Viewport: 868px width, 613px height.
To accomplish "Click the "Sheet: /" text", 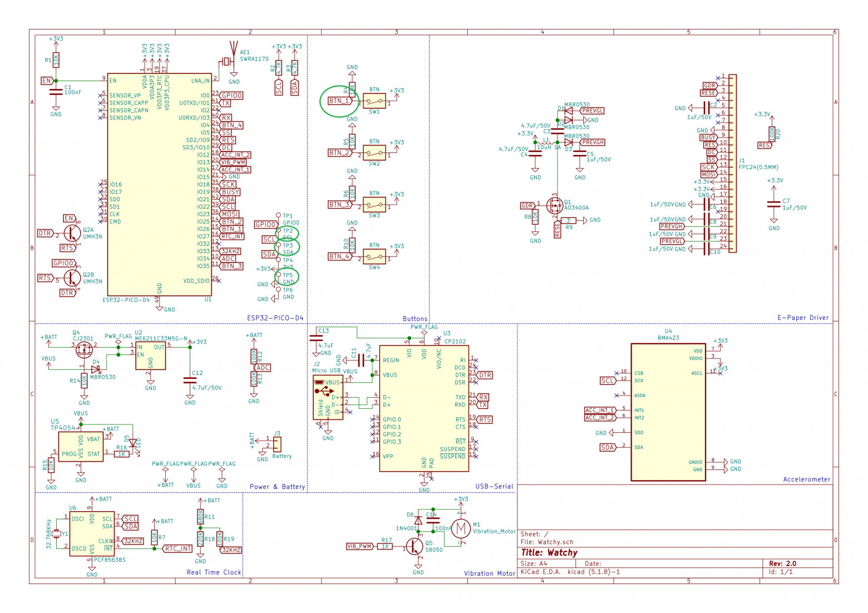I will point(534,534).
